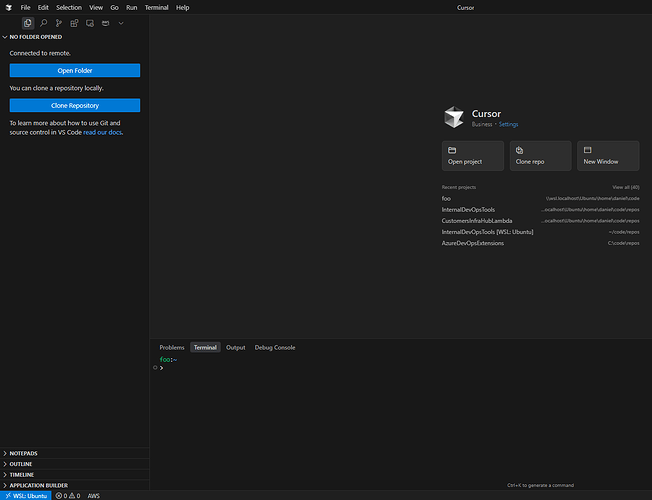
Task: Click View all (40) recent projects
Action: click(626, 187)
